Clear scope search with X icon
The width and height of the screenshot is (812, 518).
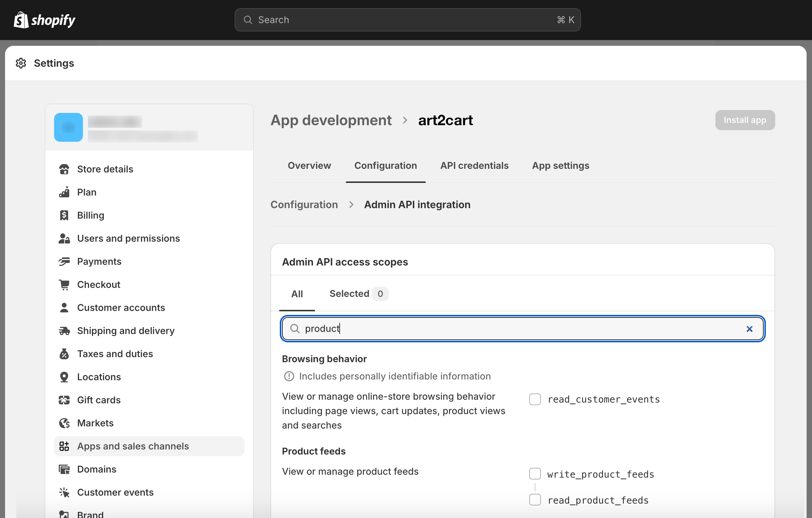click(x=749, y=329)
